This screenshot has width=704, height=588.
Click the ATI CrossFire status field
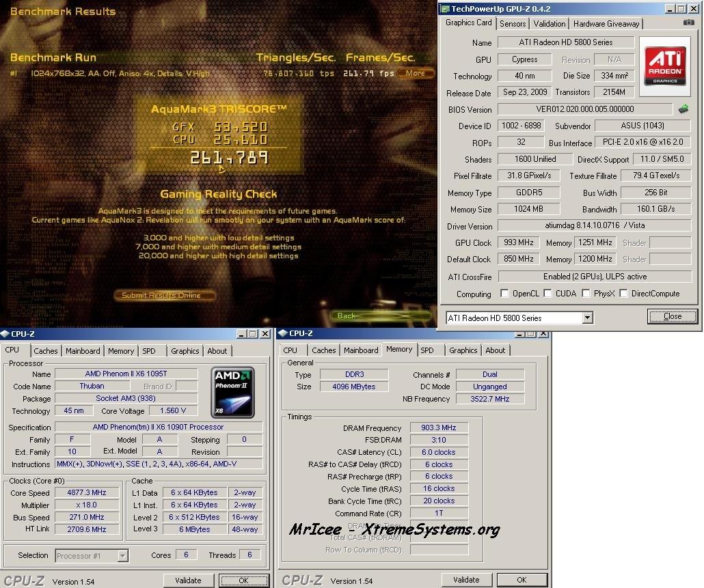point(595,277)
